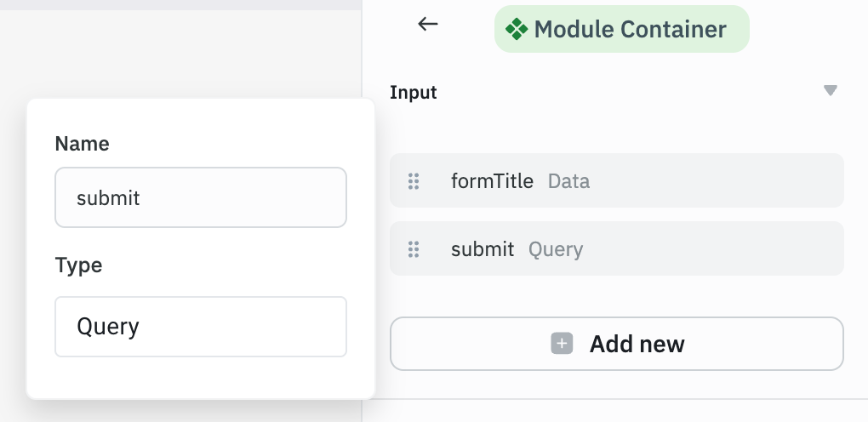868x422 pixels.
Task: Click the Query type tag on submit row
Action: click(x=556, y=249)
